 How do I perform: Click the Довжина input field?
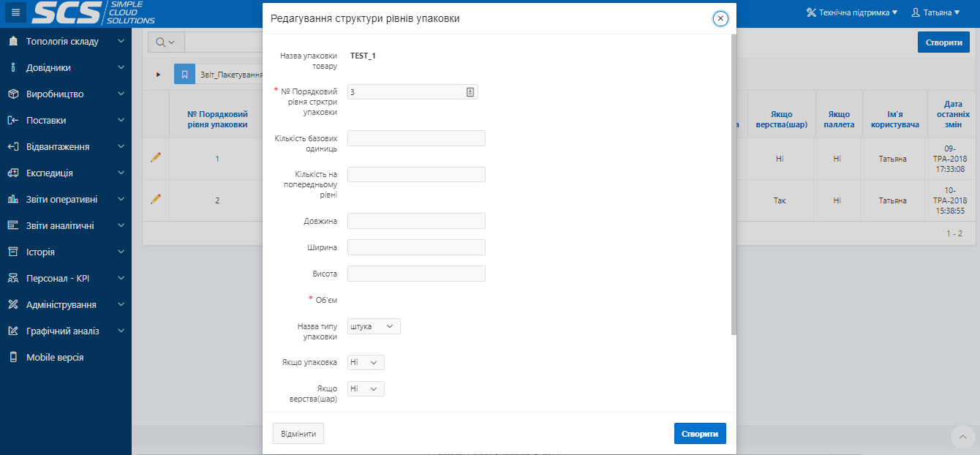[x=416, y=221]
